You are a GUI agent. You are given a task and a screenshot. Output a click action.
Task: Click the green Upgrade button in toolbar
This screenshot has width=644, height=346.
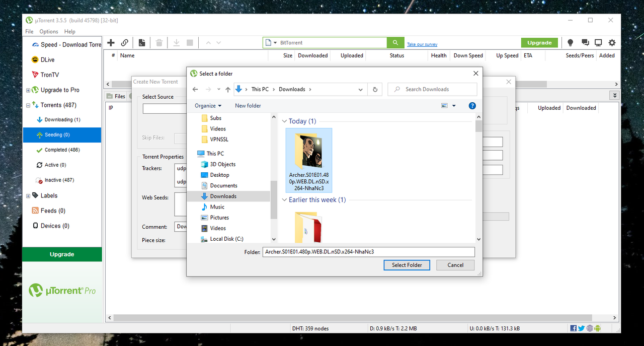tap(540, 43)
